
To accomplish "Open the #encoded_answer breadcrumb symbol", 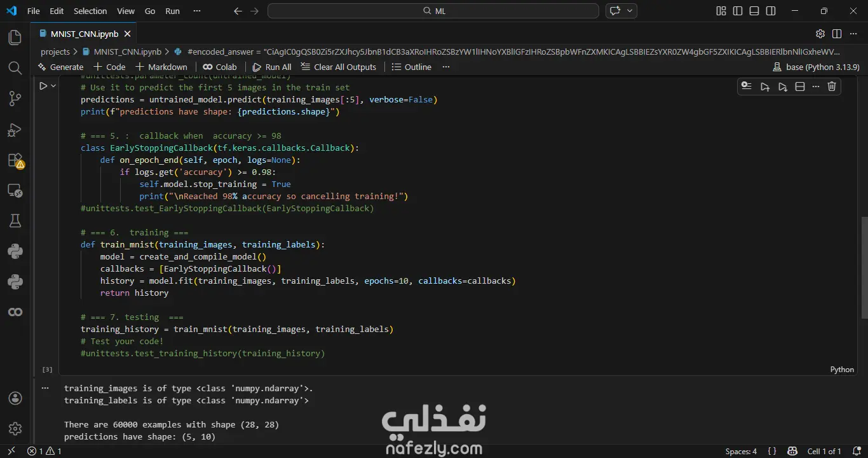I will pos(506,52).
